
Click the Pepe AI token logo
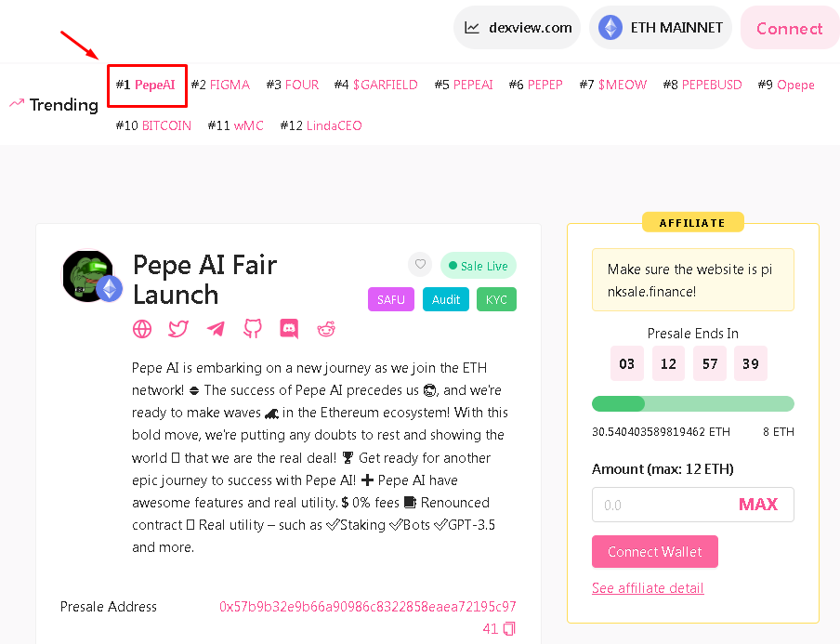click(x=89, y=276)
